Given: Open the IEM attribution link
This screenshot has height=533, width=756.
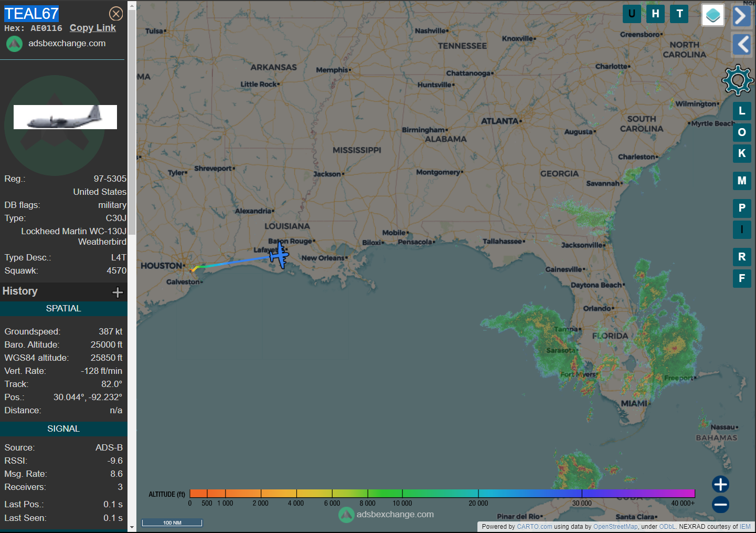Looking at the screenshot, I should coord(745,527).
